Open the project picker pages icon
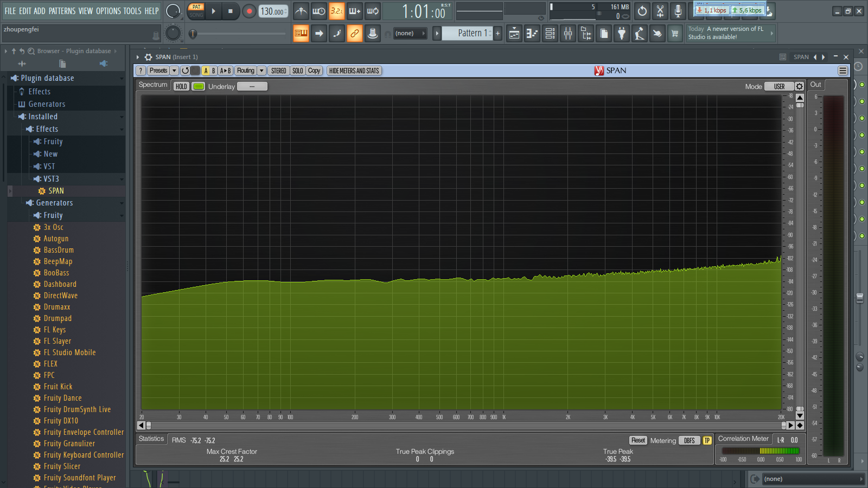The height and width of the screenshot is (488, 868). pyautogui.click(x=604, y=34)
